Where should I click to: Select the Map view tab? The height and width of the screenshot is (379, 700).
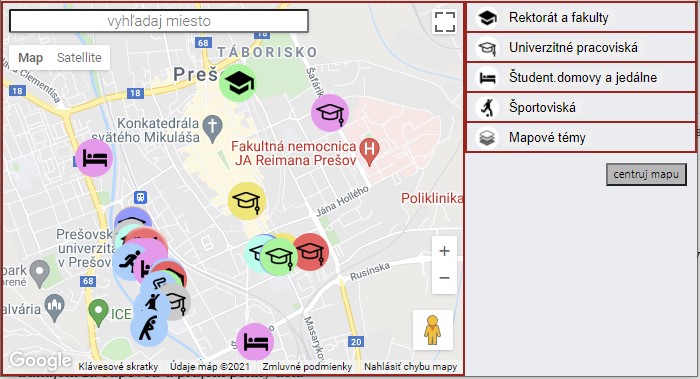(30, 58)
